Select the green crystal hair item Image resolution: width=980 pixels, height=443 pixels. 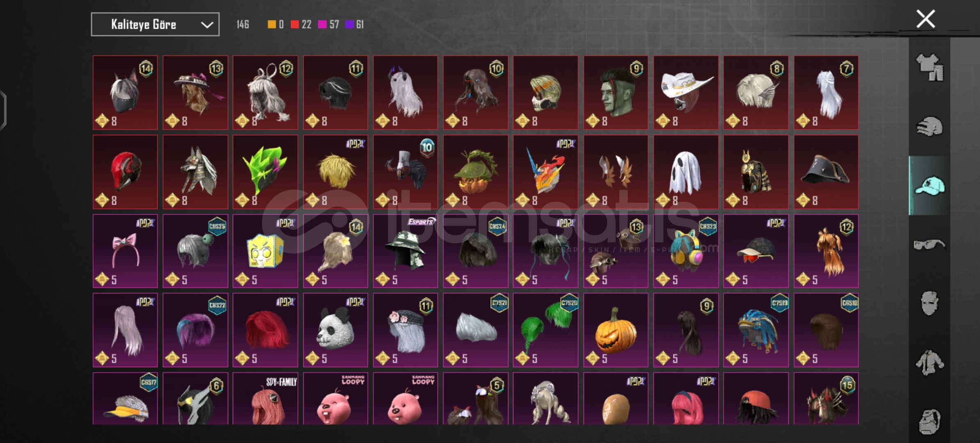tap(265, 172)
